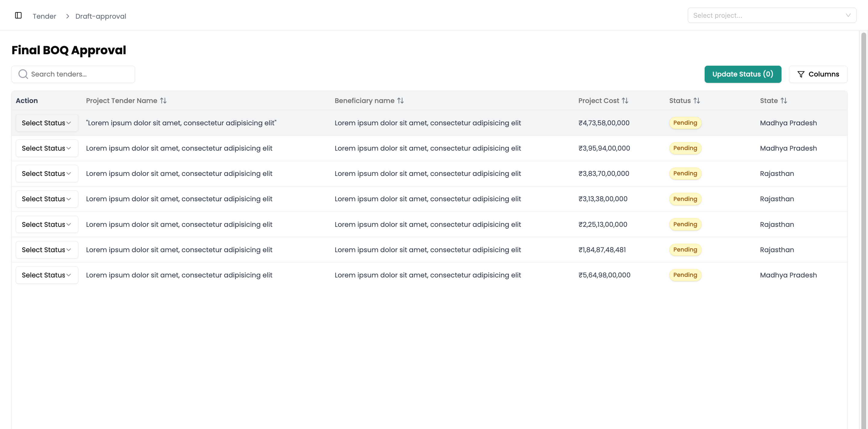Select Draft-approval in the breadcrumb
868x429 pixels.
tap(100, 16)
